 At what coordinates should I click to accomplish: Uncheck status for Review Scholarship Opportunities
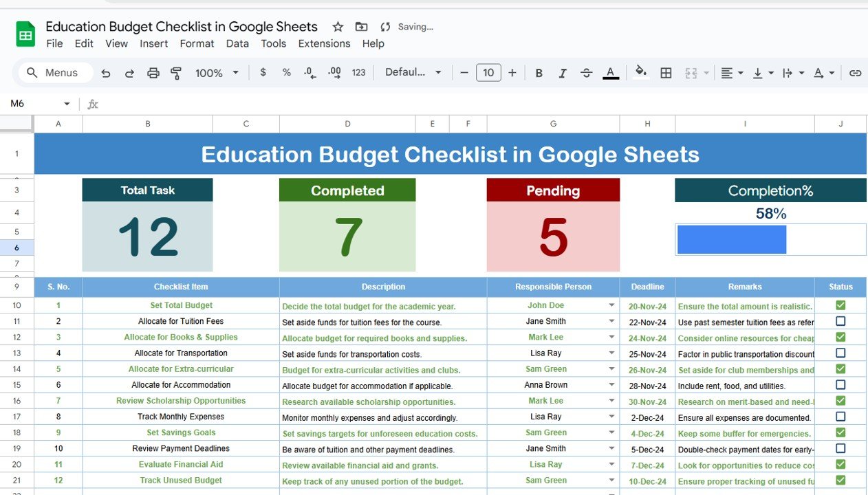pyautogui.click(x=840, y=400)
